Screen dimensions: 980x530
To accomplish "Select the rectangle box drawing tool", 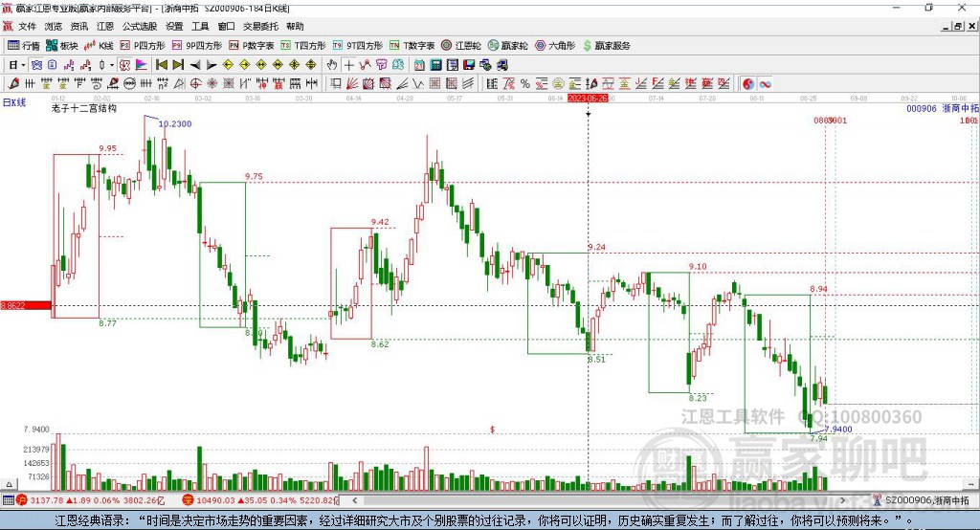I will click(336, 83).
